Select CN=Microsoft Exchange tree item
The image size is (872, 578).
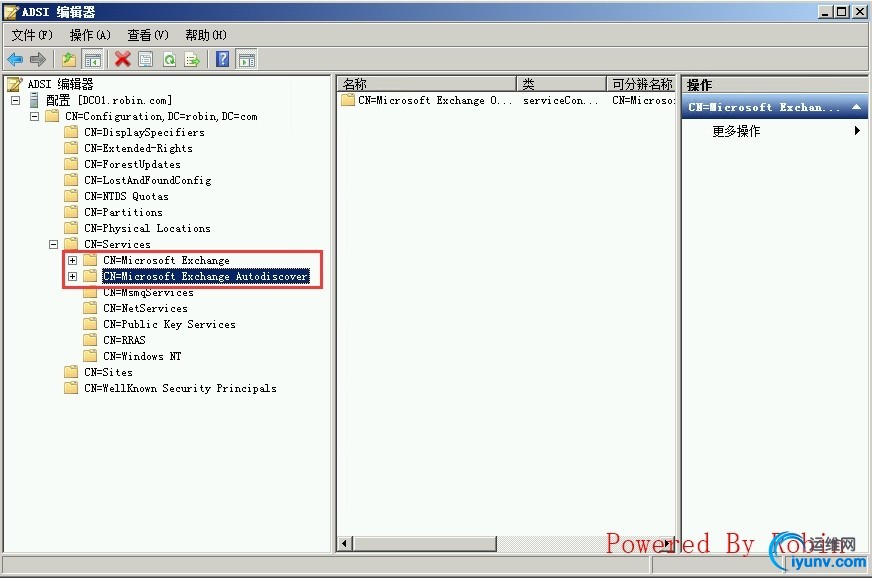166,260
